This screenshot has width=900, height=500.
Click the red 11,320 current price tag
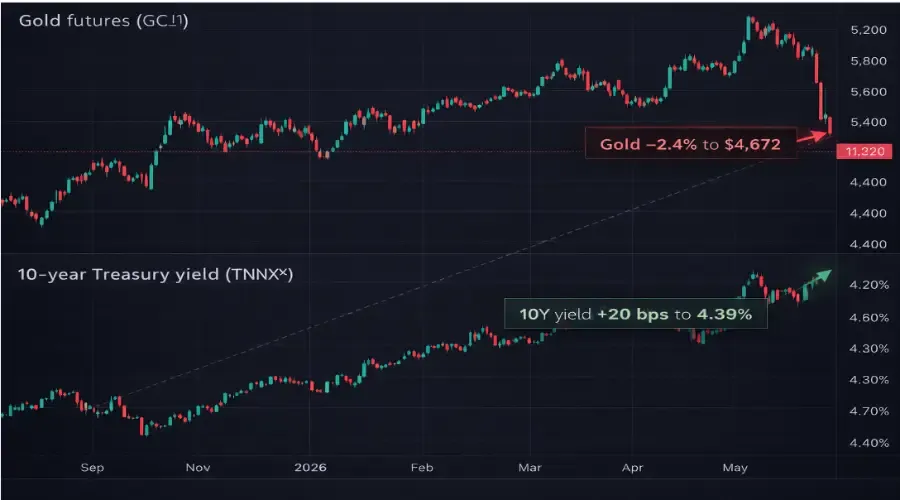tap(864, 152)
